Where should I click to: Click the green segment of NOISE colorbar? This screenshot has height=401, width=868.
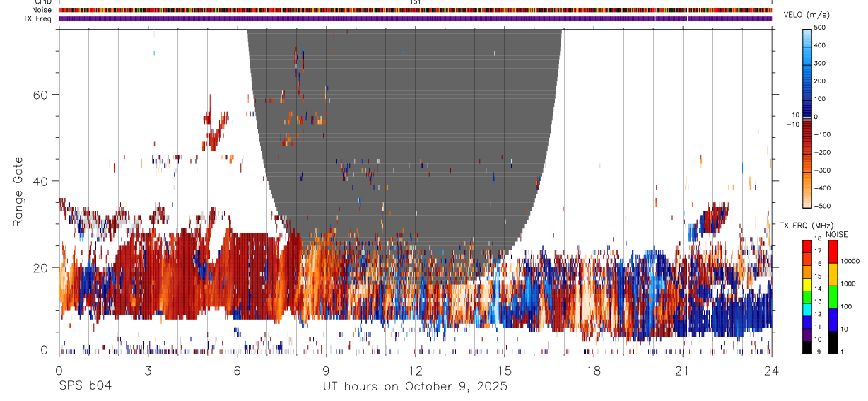click(833, 297)
